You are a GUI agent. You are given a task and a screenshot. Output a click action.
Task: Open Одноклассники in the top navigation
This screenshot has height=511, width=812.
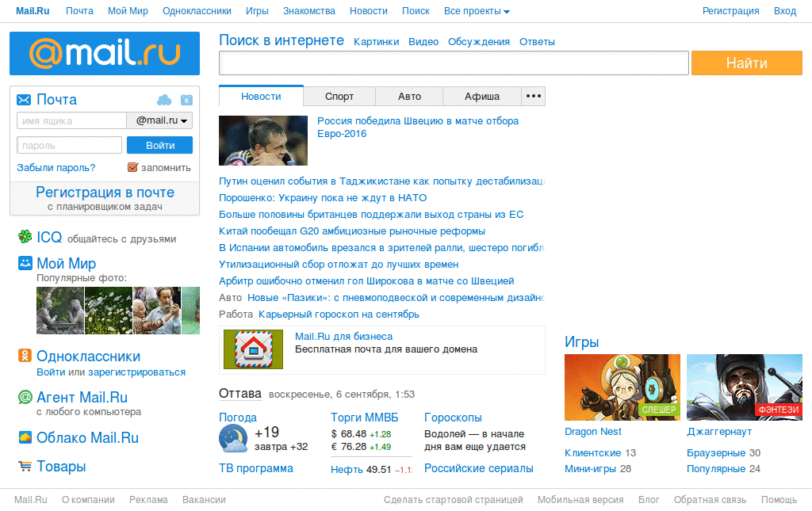[x=197, y=11]
